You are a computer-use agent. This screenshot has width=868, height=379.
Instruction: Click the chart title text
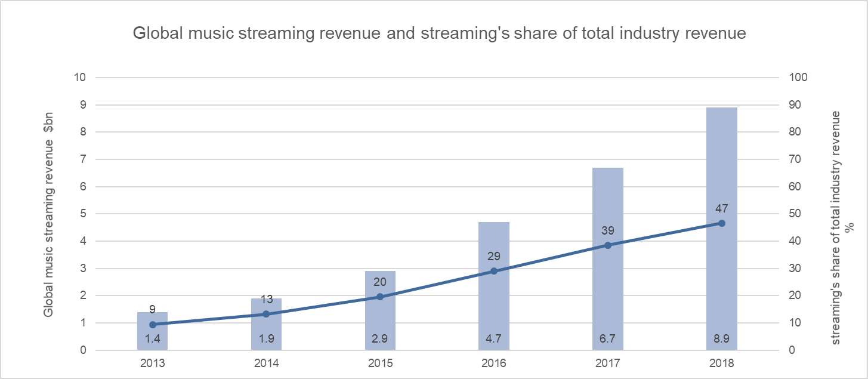point(439,34)
